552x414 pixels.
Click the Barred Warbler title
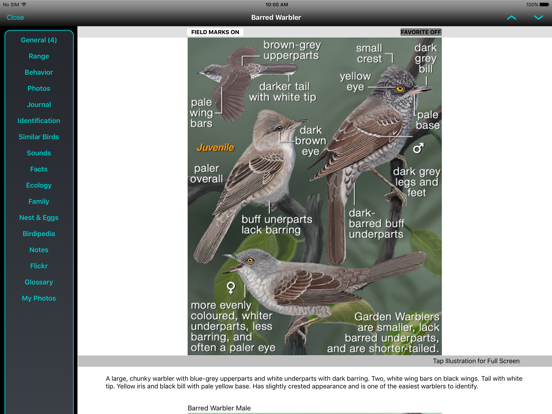[x=276, y=18]
